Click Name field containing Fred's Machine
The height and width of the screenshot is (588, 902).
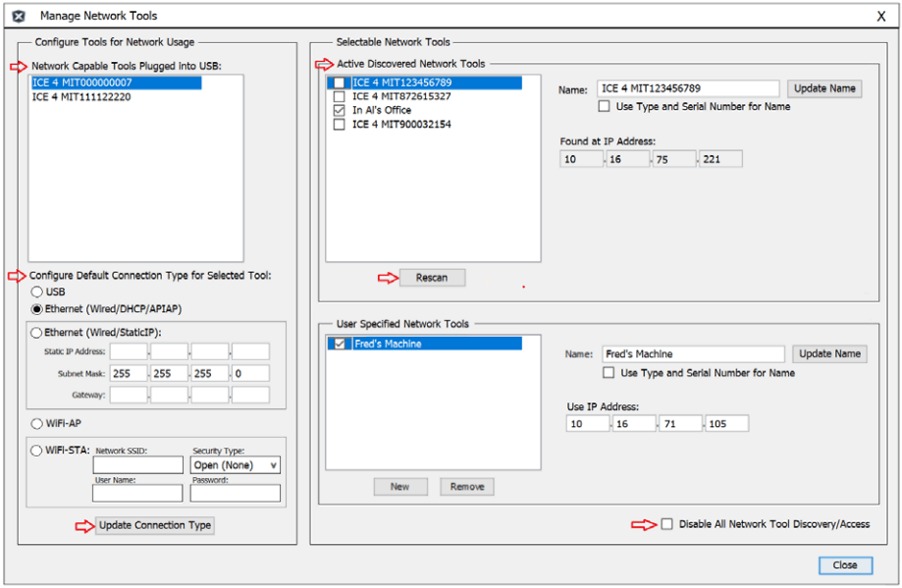[693, 354]
